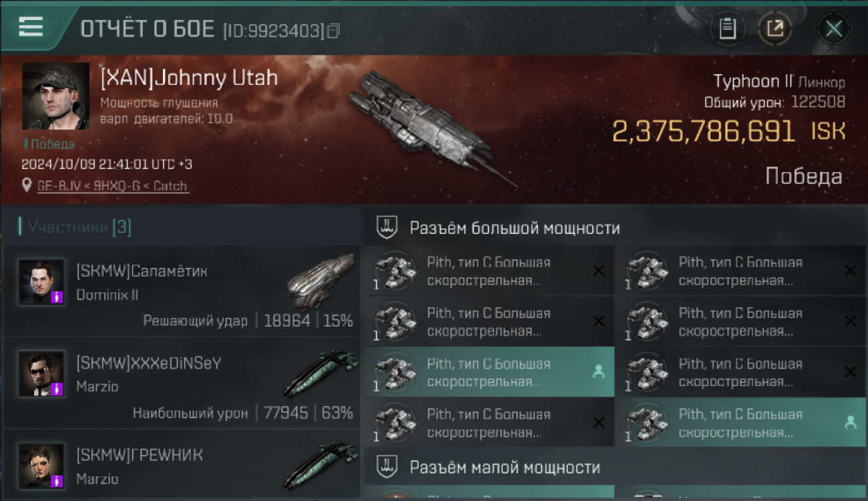Open Johnny Utah's character portrait
Viewport: 868px width, 501px height.
pyautogui.click(x=55, y=96)
